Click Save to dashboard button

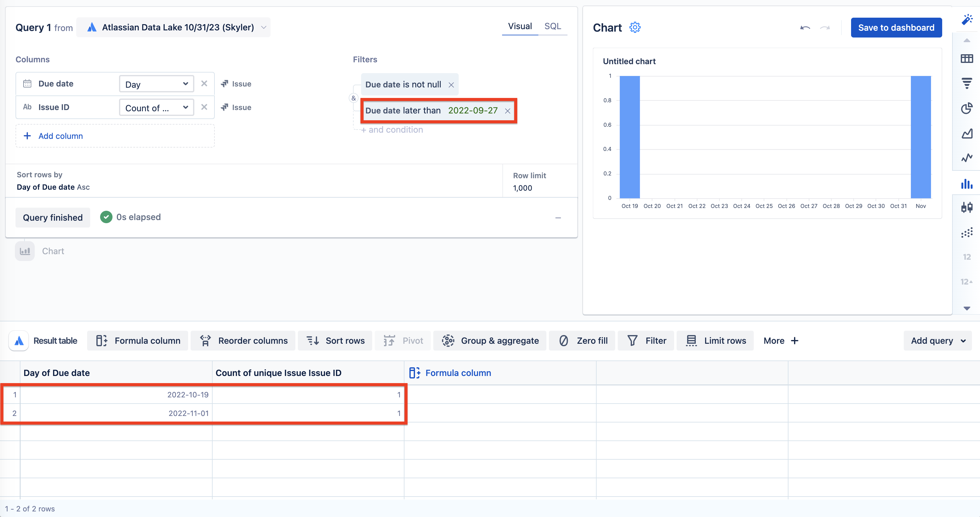(896, 27)
